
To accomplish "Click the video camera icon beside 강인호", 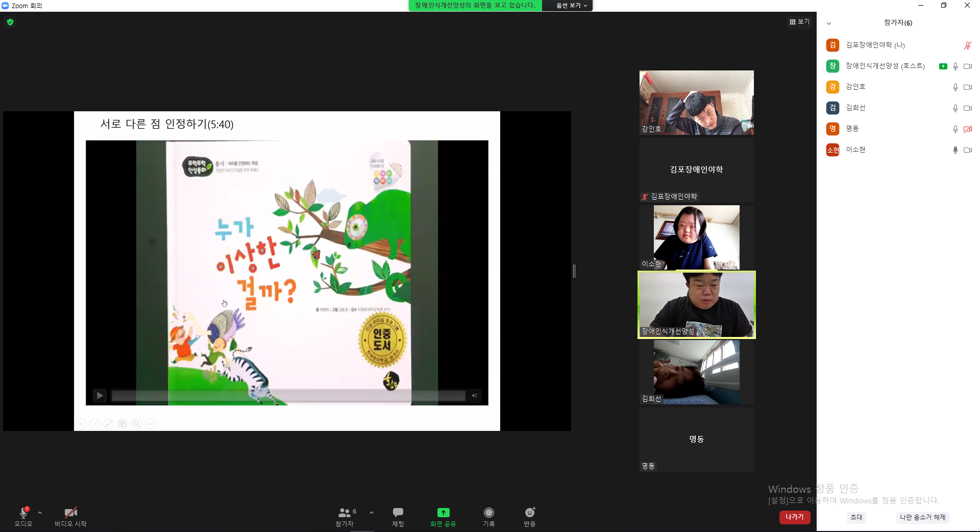I will (967, 87).
